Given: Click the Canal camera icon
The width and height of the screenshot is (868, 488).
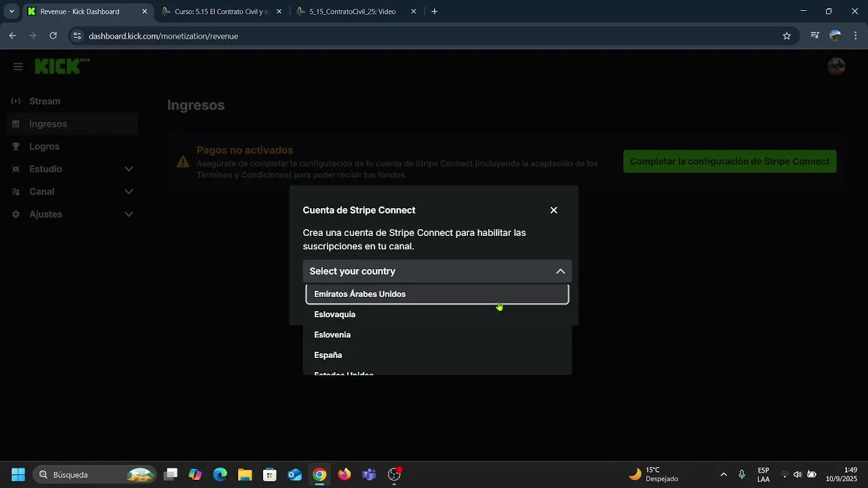Looking at the screenshot, I should point(16,192).
